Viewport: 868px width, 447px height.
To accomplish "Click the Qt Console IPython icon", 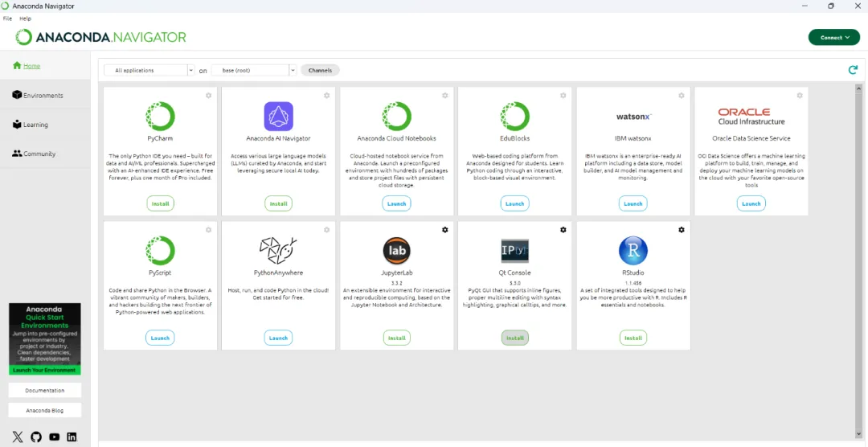I will point(515,250).
